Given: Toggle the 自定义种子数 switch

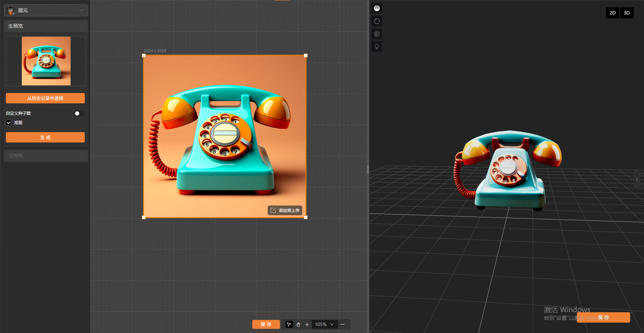Looking at the screenshot, I should [x=79, y=113].
